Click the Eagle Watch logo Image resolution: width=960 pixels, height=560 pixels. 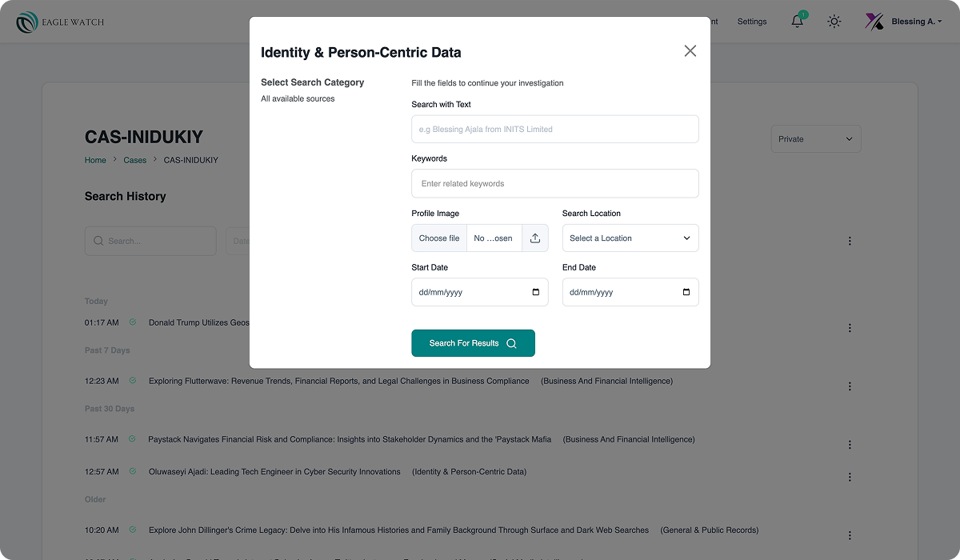60,22
